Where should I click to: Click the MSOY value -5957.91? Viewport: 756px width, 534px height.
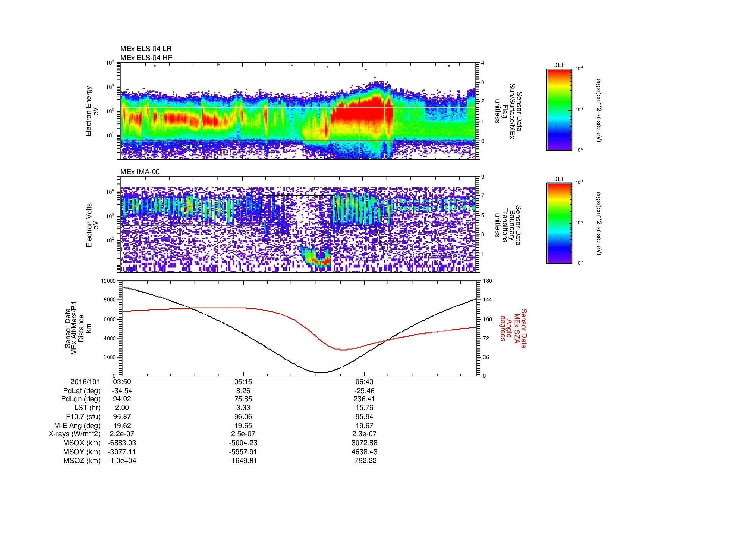point(243,452)
